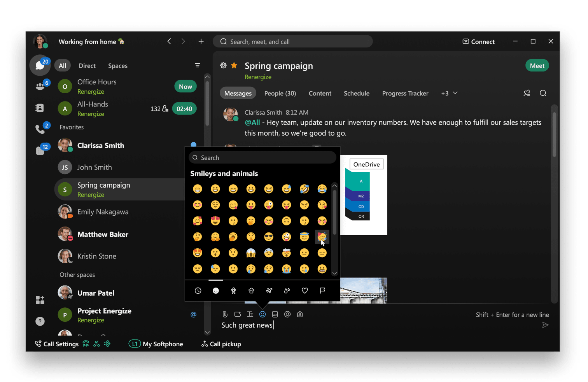588x382 pixels.
Task: Pick the partying face emoji
Action: click(x=322, y=237)
